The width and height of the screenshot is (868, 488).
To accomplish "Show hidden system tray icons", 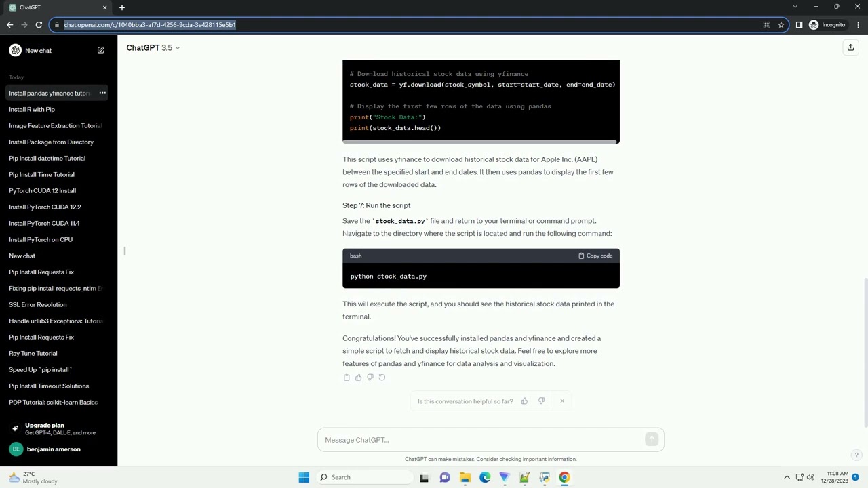I will 787,477.
